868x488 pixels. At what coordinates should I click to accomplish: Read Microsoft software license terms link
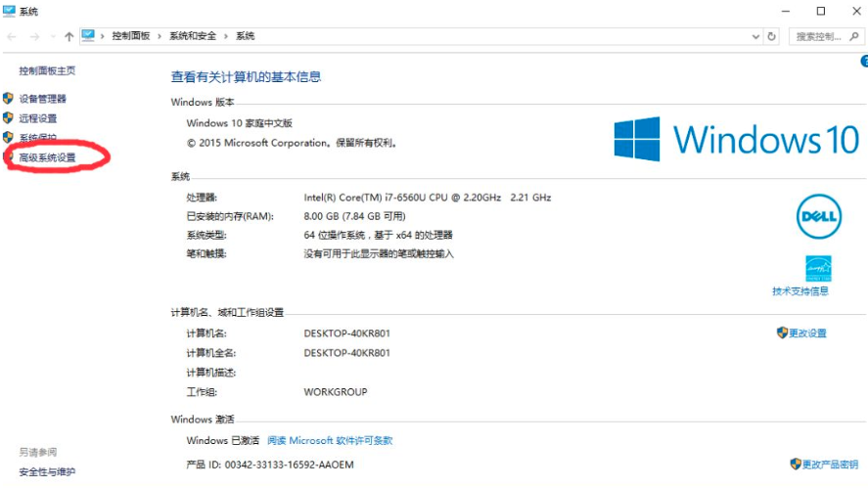tap(330, 441)
